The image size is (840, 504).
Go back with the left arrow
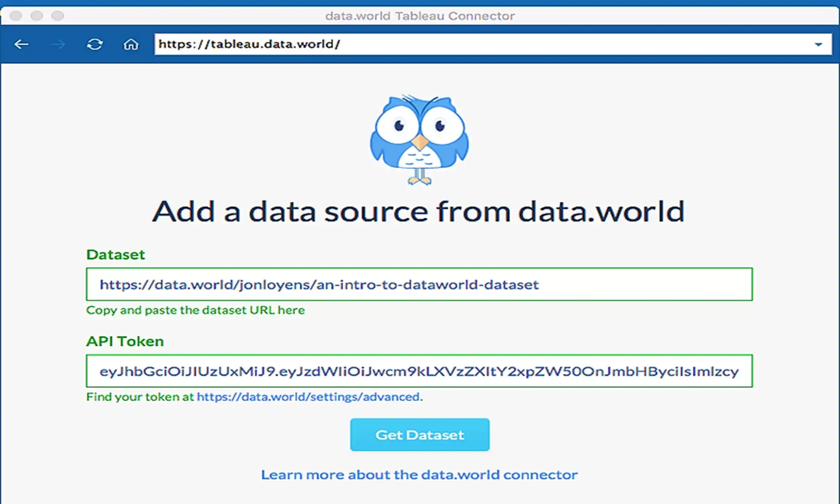21,44
